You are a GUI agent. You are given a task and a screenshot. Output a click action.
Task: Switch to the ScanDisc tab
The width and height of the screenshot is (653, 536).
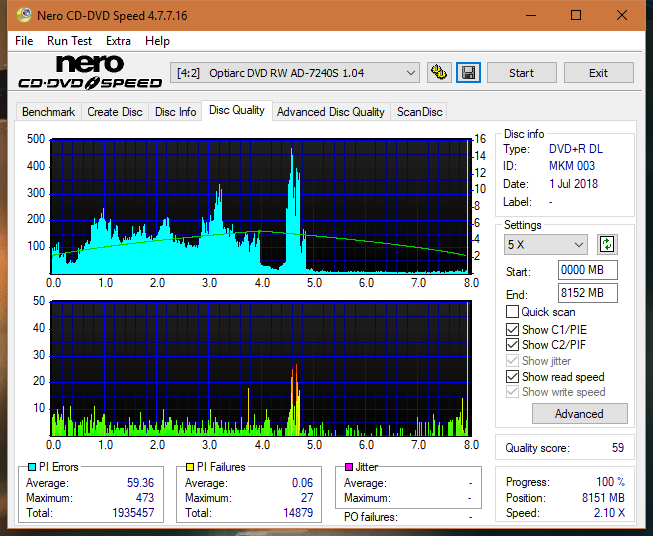pos(419,112)
